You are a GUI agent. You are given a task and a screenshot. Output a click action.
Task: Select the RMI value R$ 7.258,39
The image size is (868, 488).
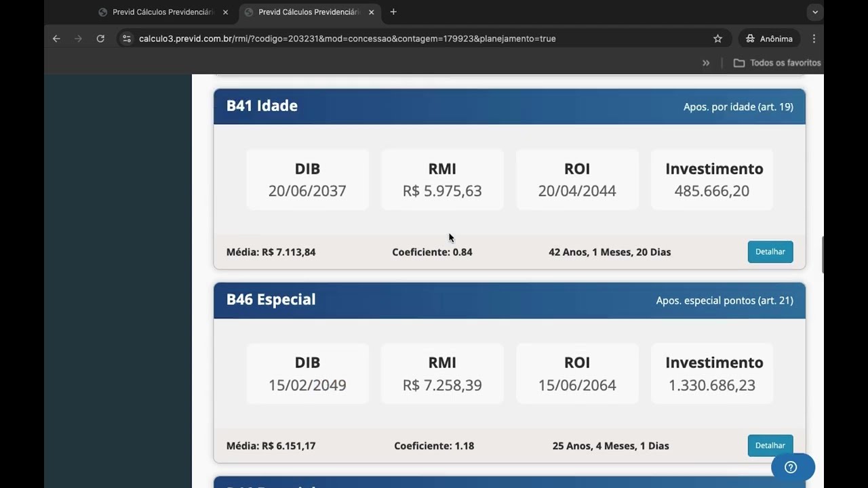[442, 385]
